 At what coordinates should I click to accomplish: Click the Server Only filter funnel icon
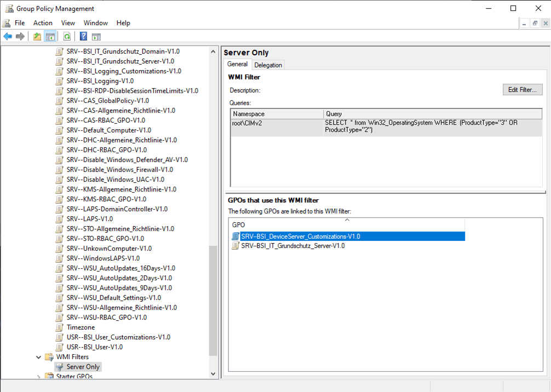click(x=60, y=367)
